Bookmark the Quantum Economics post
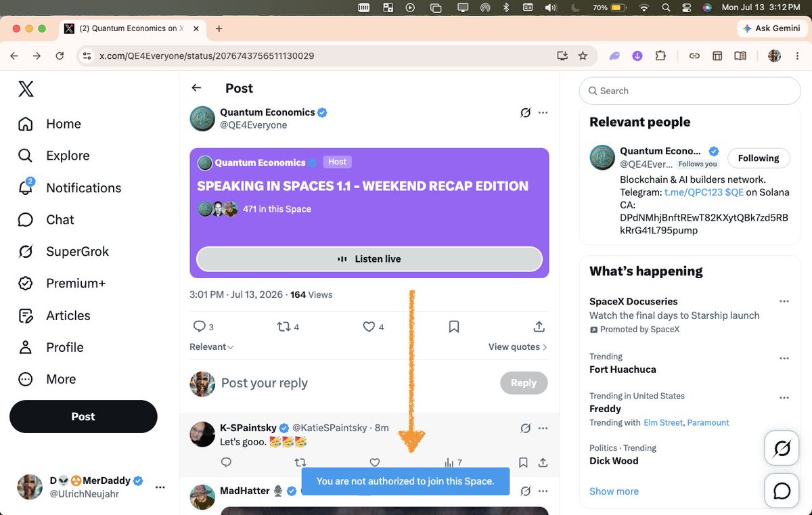812x515 pixels. point(454,327)
